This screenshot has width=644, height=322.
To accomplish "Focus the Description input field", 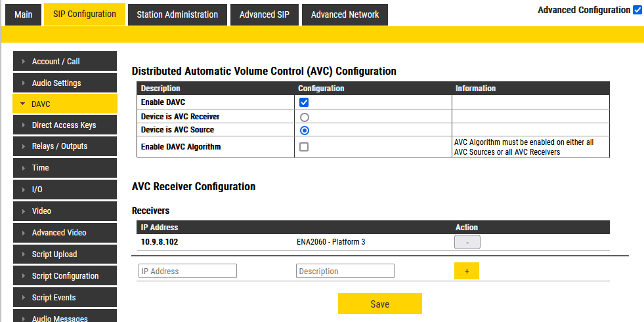I will tap(345, 271).
